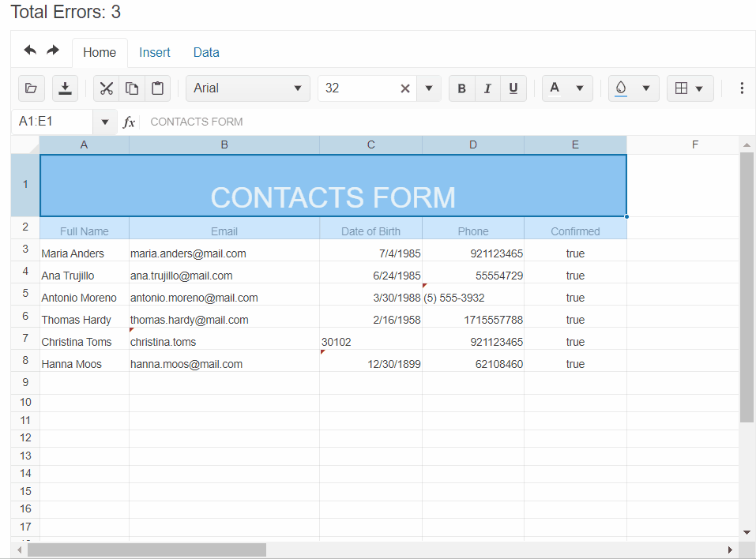Click the Redo arrow icon
Image resolution: width=756 pixels, height=559 pixels.
(53, 51)
